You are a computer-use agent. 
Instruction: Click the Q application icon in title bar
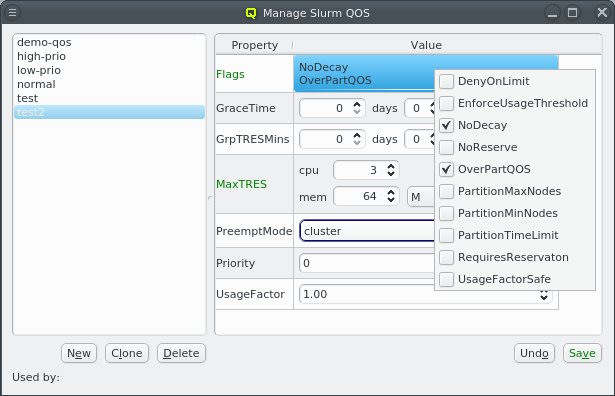(x=251, y=13)
